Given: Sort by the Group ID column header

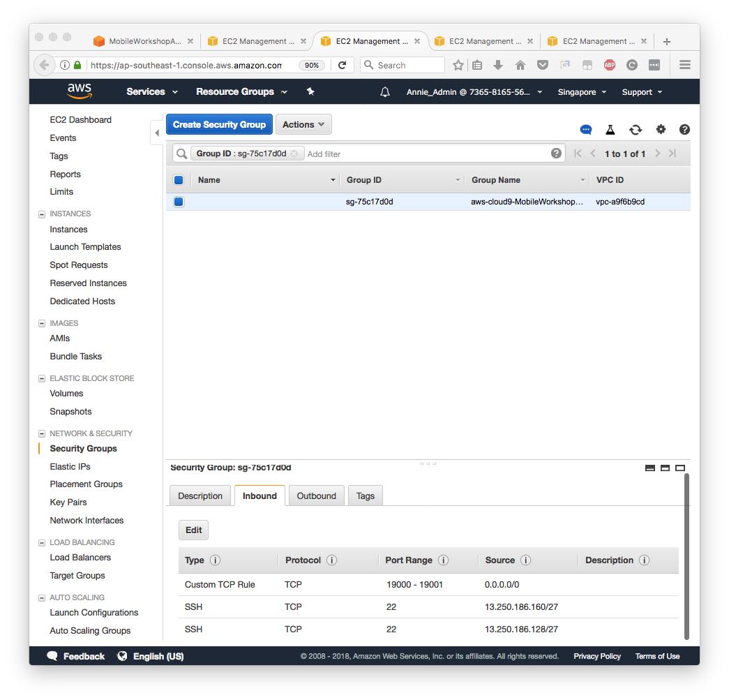Looking at the screenshot, I should (x=363, y=180).
